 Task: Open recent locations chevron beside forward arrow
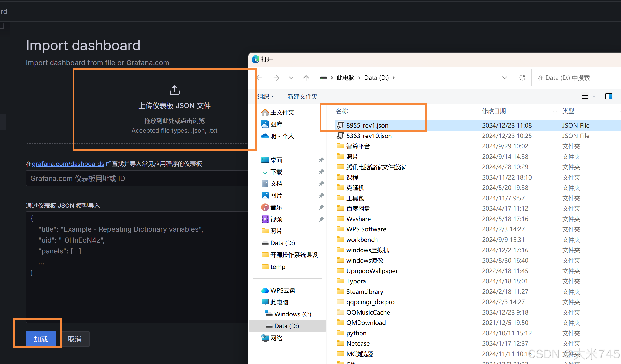pos(291,78)
